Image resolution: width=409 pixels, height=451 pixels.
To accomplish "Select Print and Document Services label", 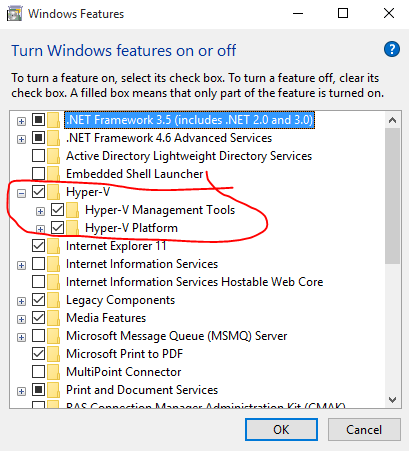I will (142, 390).
